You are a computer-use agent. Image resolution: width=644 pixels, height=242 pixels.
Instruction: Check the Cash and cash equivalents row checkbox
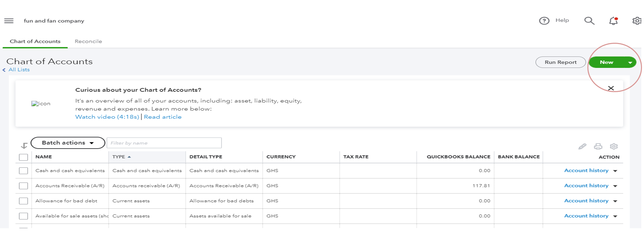(23, 171)
